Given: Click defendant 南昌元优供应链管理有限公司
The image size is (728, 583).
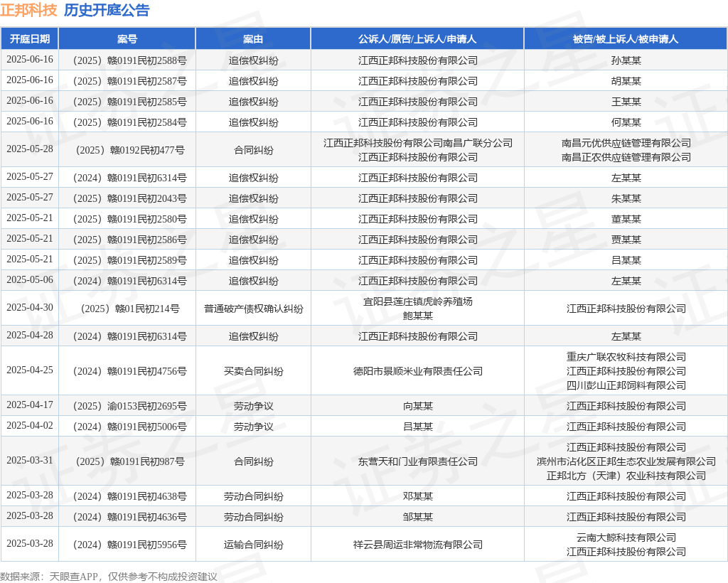Looking at the screenshot, I should [626, 143].
